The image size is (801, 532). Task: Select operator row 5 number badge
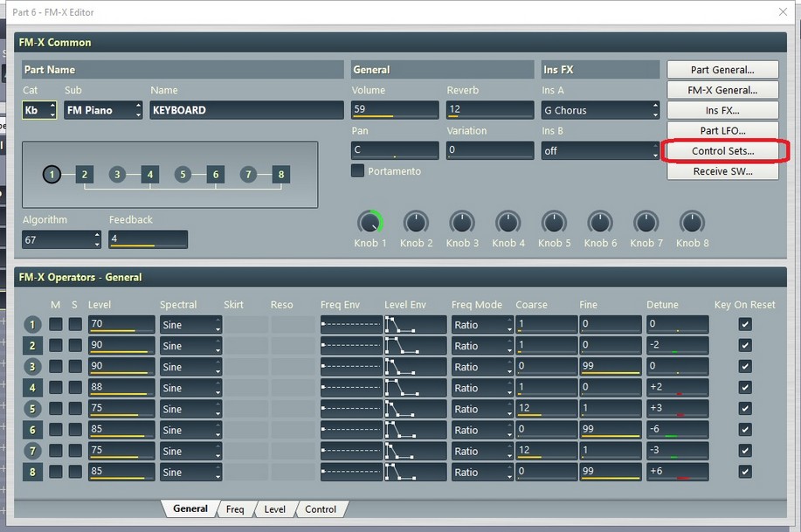coord(32,409)
